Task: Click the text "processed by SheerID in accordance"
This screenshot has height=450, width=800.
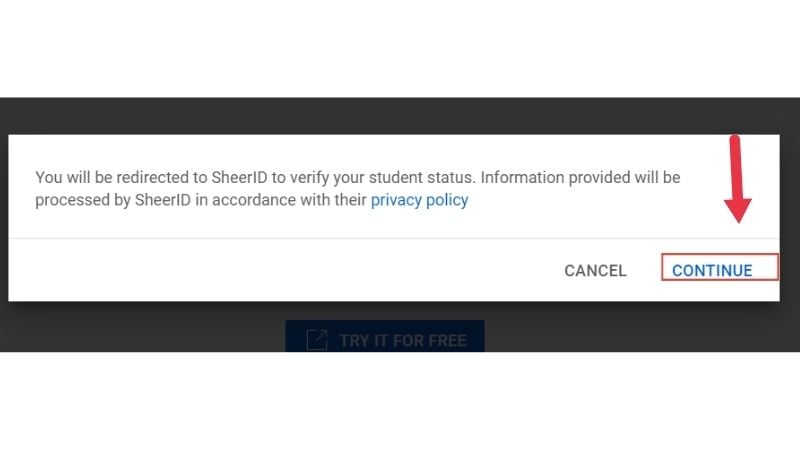Action: point(165,200)
